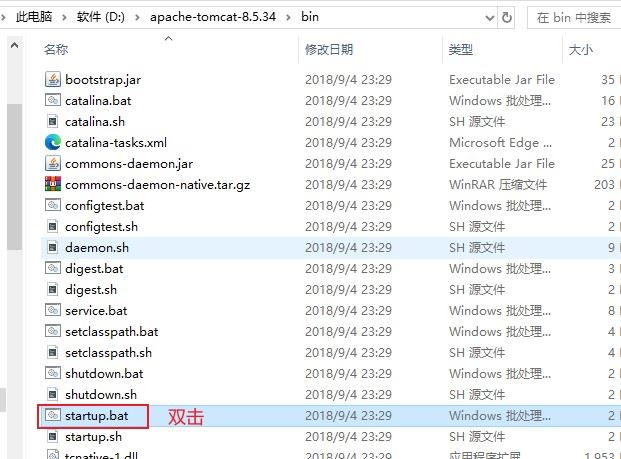Click the service.bat file icon
This screenshot has width=621, height=459.
(x=53, y=310)
